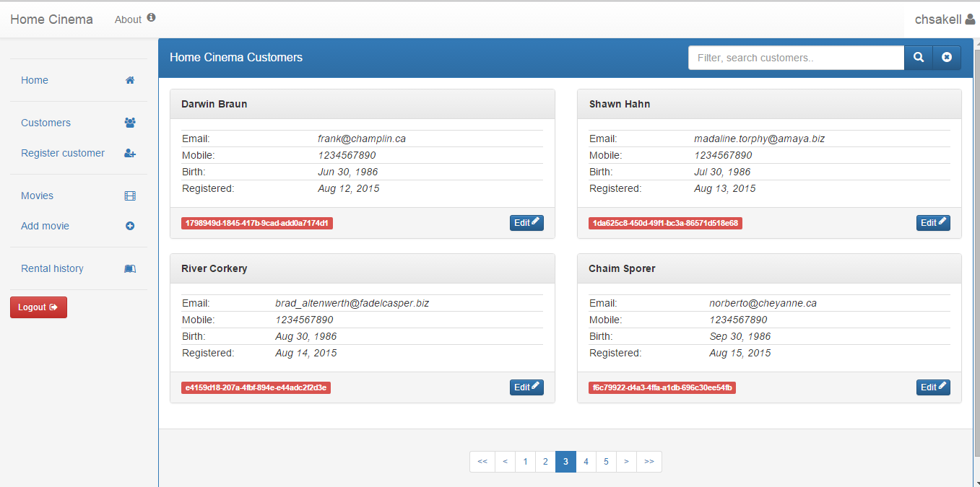
Task: Clear the customer filter with the X icon
Action: (947, 58)
